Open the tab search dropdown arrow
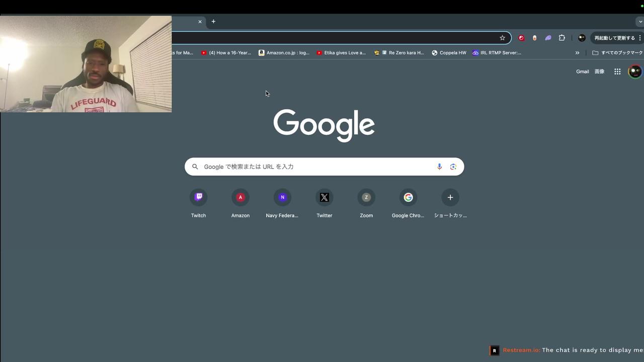Screen dimensions: 644x362 pos(640,22)
